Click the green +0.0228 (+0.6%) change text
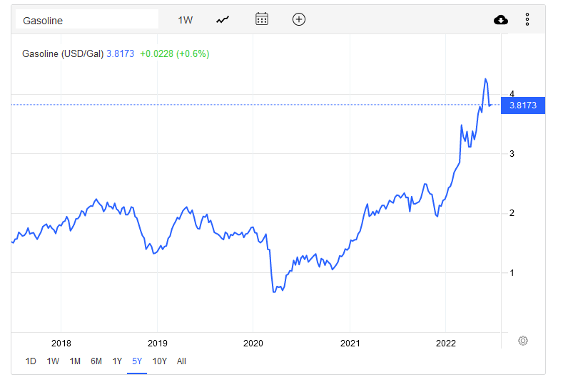Viewport: 563px width, 392px height. [x=175, y=53]
